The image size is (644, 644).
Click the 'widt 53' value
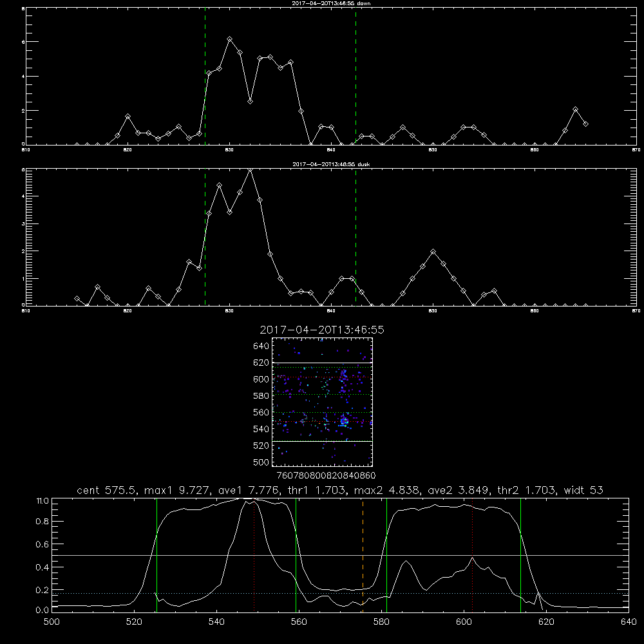[583, 490]
